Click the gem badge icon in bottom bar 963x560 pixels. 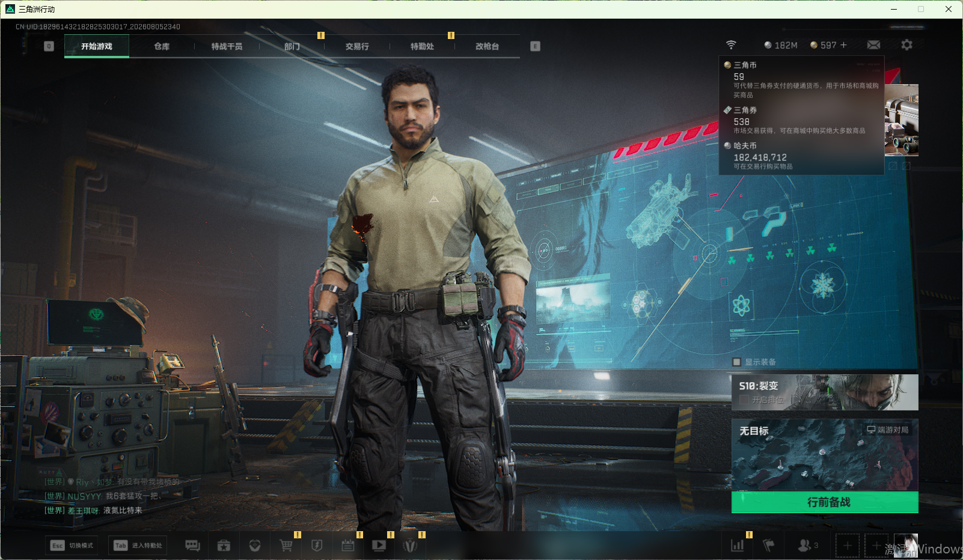tap(255, 546)
